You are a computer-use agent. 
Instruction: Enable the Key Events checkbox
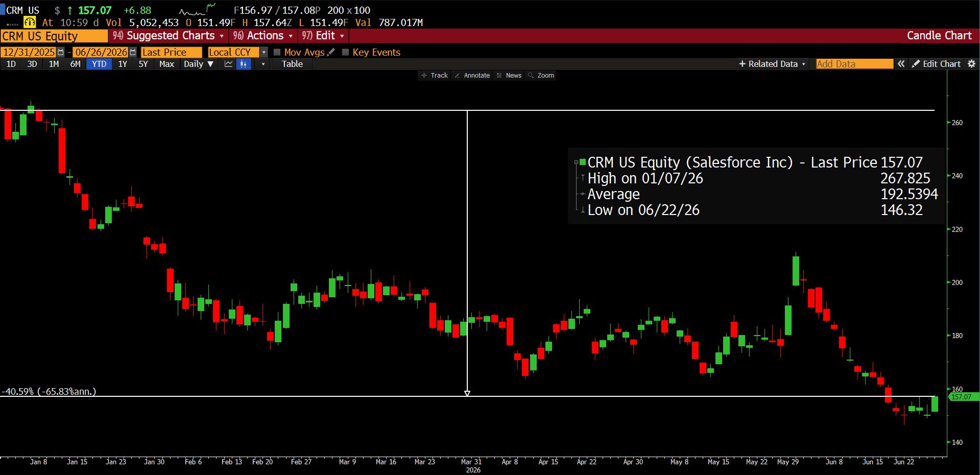pos(345,52)
